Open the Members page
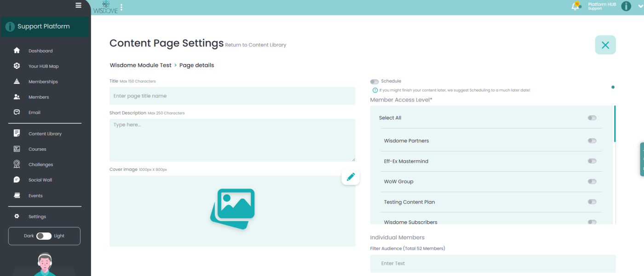This screenshot has width=644, height=276. [x=39, y=97]
